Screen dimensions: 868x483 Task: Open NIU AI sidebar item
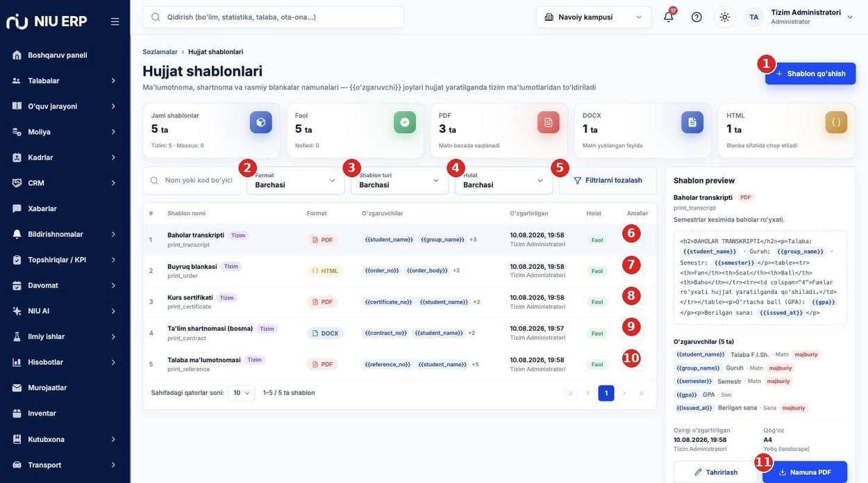65,311
